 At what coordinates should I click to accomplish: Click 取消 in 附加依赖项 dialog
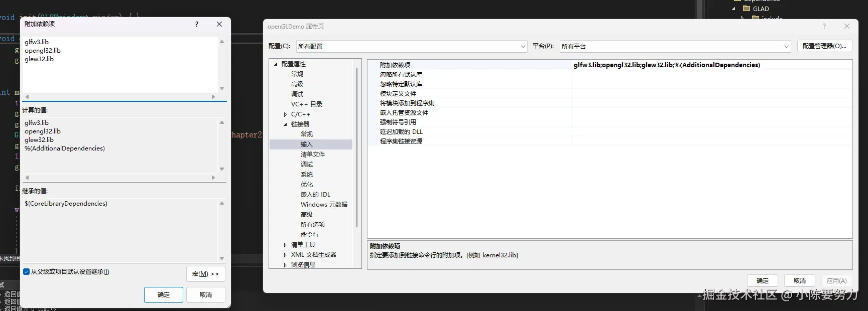point(206,295)
